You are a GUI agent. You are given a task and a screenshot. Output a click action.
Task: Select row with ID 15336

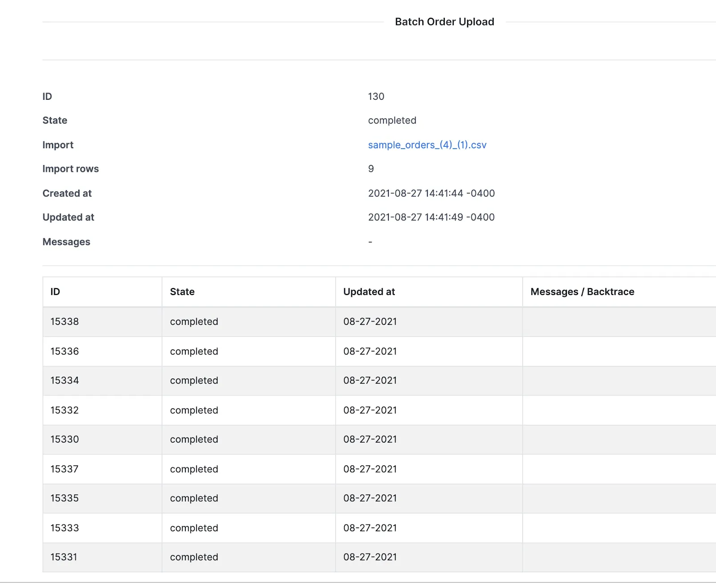click(379, 351)
